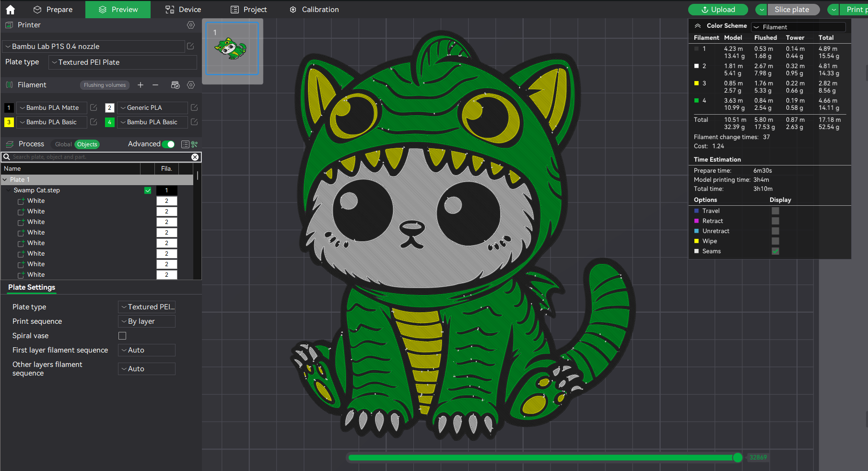Image resolution: width=868 pixels, height=471 pixels.
Task: Open Flushing volumes settings
Action: (105, 85)
